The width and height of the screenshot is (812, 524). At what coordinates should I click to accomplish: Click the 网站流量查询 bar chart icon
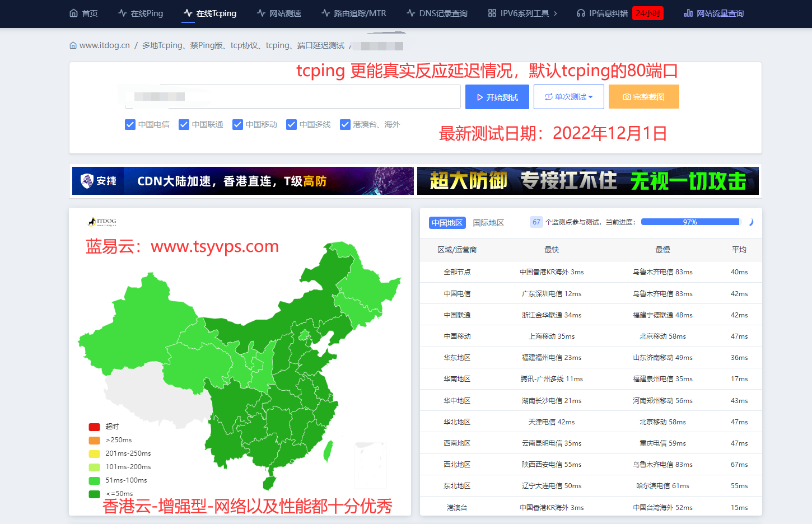pos(688,13)
